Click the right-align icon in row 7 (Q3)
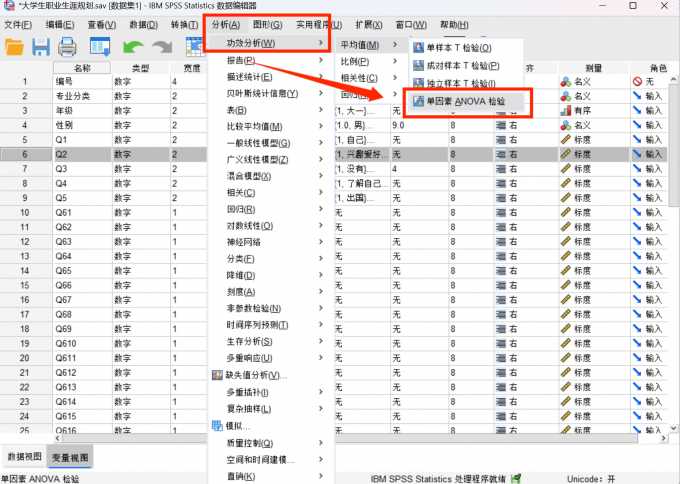The width and height of the screenshot is (680, 484). [501, 169]
